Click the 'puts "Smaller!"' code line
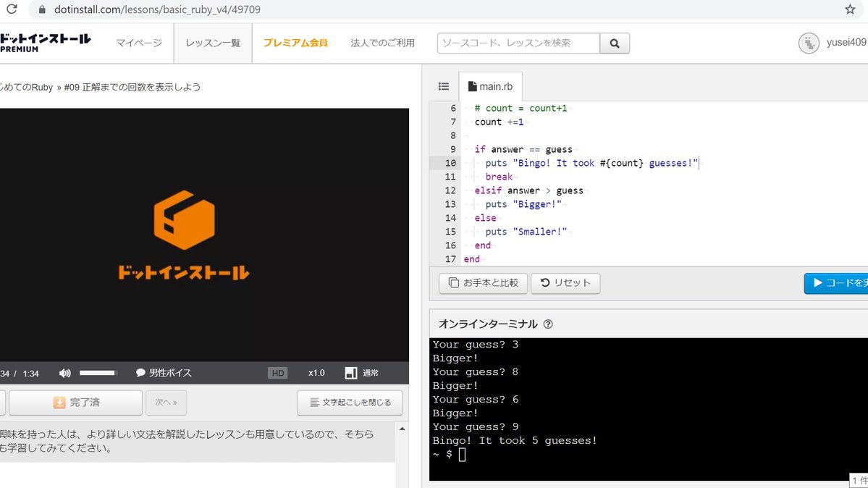The height and width of the screenshot is (488, 868). point(526,232)
